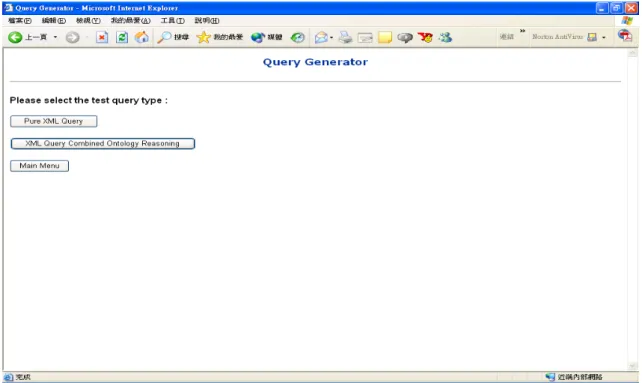Click the vertical scrollbar down arrow
The image size is (642, 383).
tap(633, 366)
